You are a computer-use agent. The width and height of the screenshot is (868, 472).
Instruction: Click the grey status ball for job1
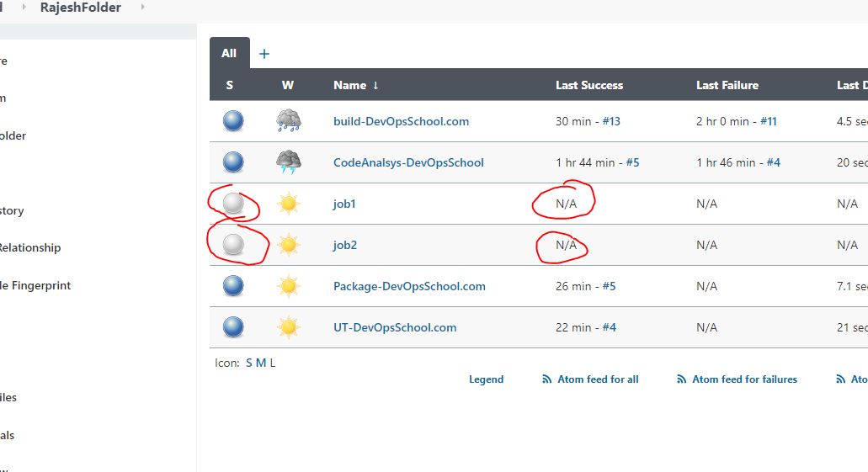tap(233, 204)
